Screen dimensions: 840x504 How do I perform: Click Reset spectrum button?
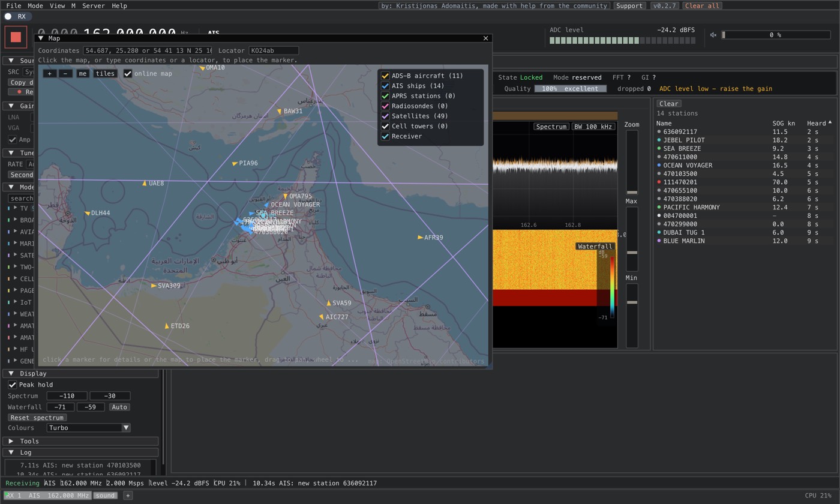coord(37,418)
